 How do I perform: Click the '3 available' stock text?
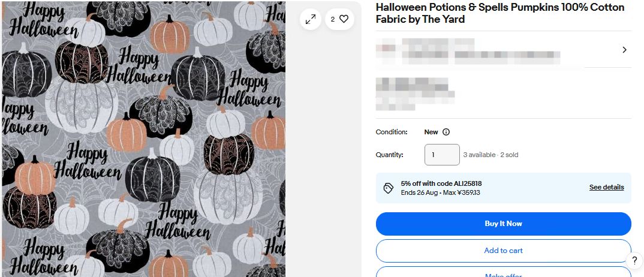[x=479, y=155]
